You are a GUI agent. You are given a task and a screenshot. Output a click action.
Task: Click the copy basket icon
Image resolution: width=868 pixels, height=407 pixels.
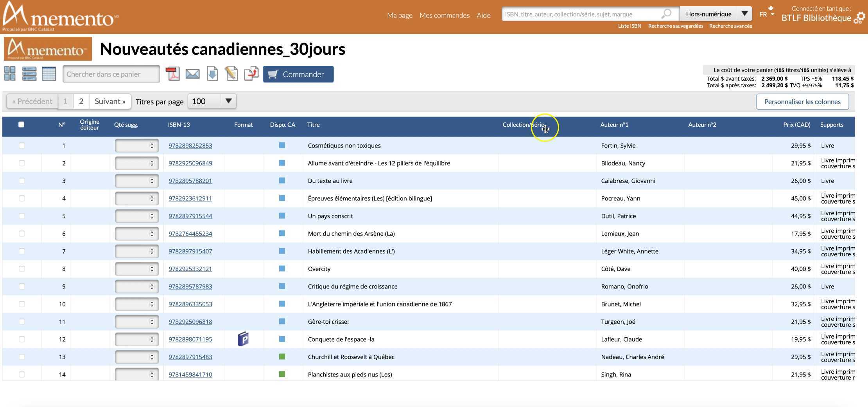251,74
